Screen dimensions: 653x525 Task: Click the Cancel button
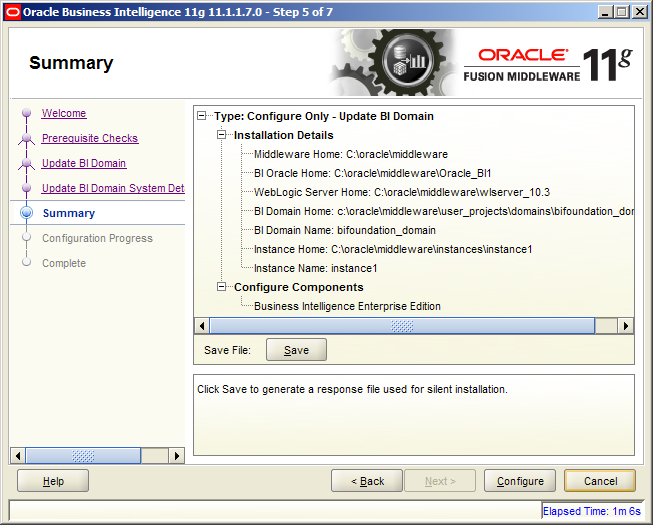pyautogui.click(x=600, y=481)
